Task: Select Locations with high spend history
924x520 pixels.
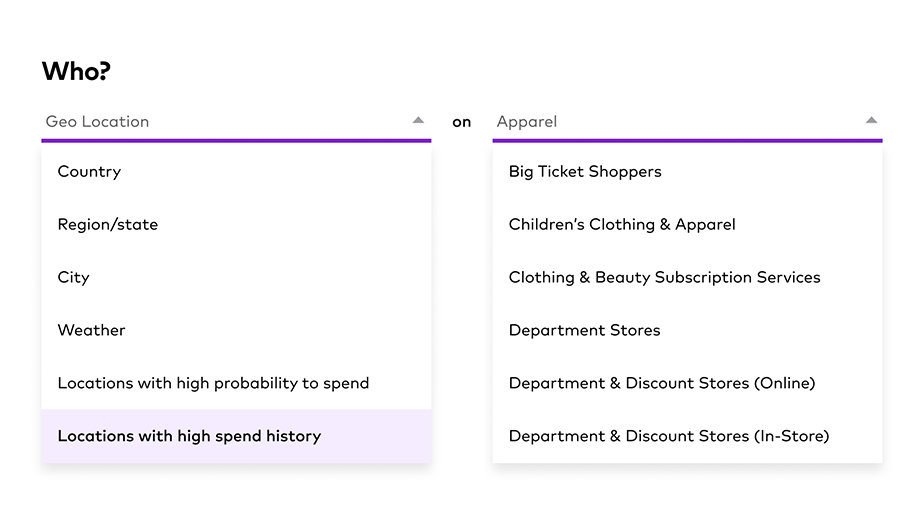Action: 189,437
